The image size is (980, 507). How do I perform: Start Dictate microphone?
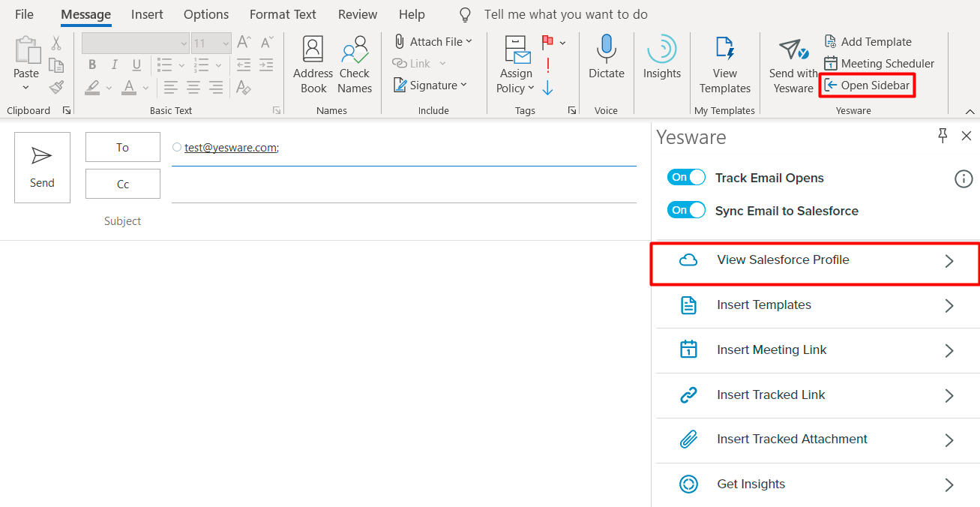point(607,58)
